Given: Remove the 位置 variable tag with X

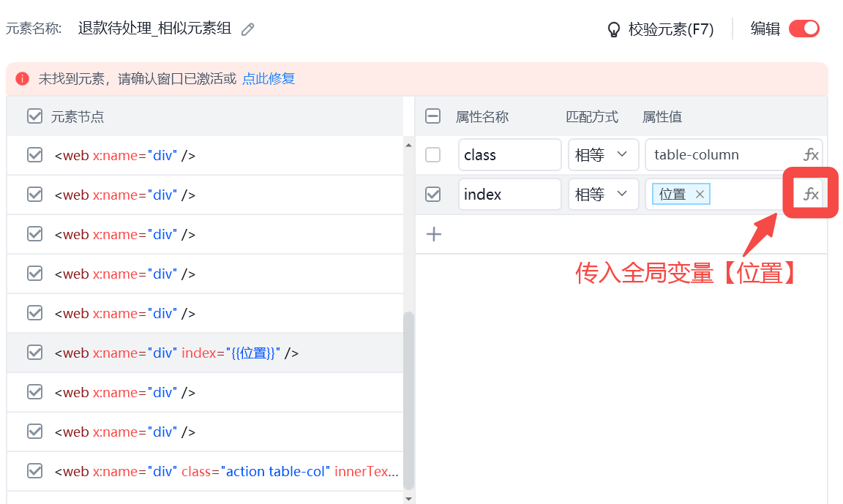Looking at the screenshot, I should click(700, 195).
